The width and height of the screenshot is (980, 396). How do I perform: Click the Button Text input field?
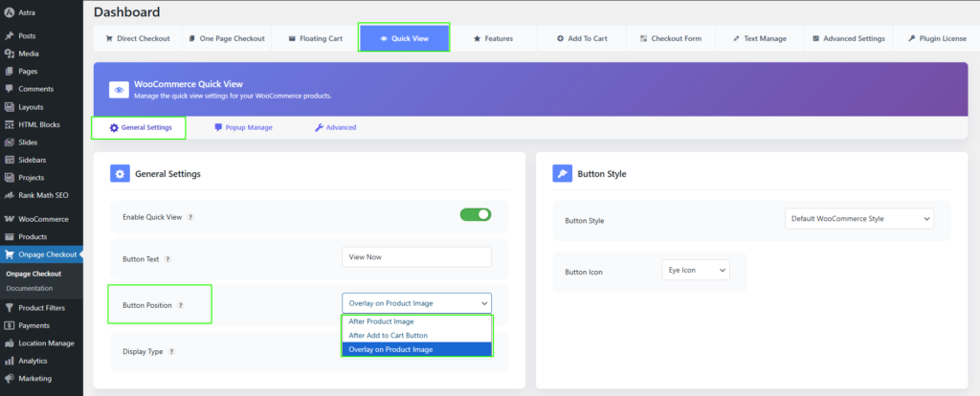pyautogui.click(x=416, y=257)
